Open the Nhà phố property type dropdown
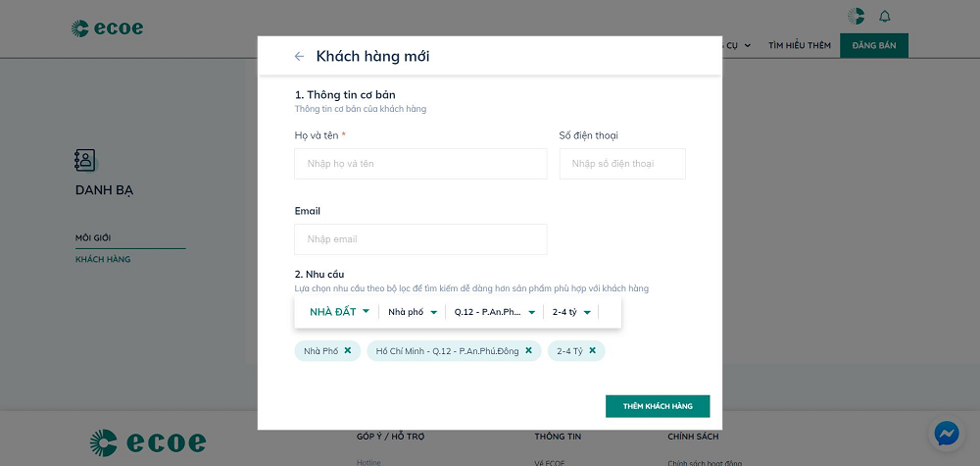 (x=413, y=313)
